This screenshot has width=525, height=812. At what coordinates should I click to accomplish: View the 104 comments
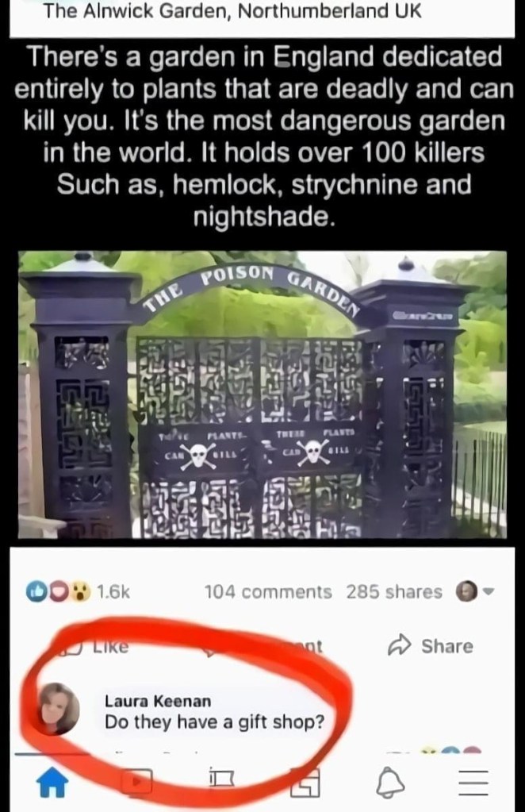pyautogui.click(x=268, y=591)
